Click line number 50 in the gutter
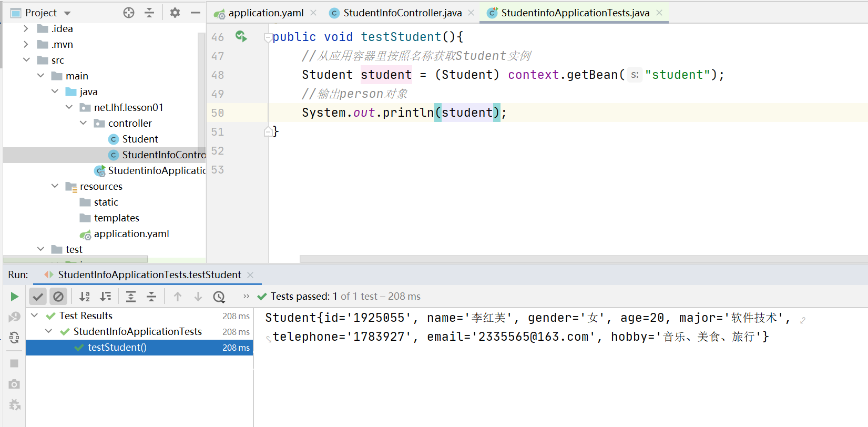This screenshot has width=868, height=427. [x=218, y=113]
